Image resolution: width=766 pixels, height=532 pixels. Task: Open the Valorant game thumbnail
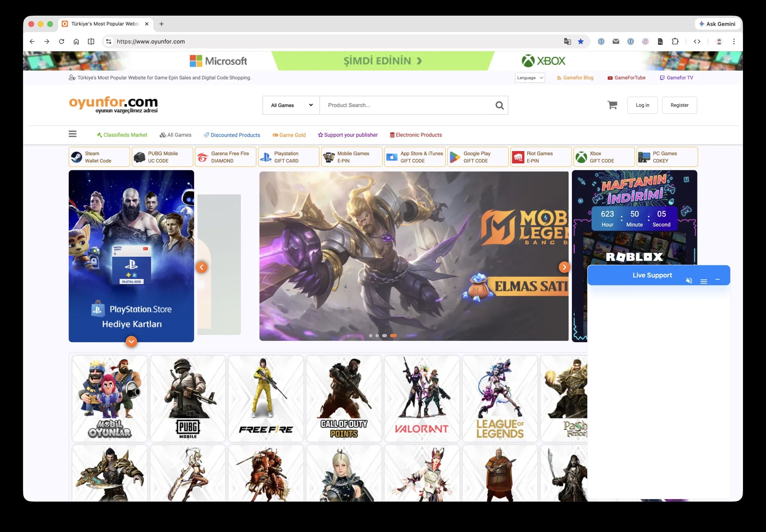click(422, 398)
